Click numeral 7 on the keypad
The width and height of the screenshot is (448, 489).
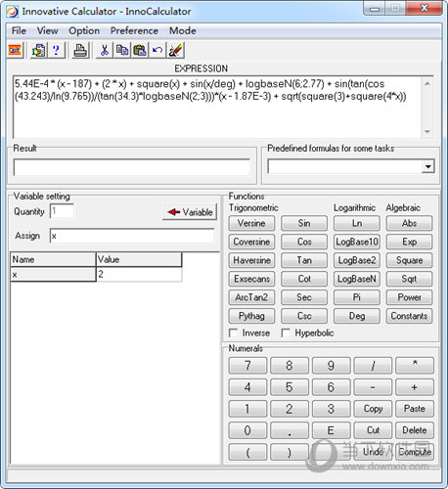coord(247,366)
